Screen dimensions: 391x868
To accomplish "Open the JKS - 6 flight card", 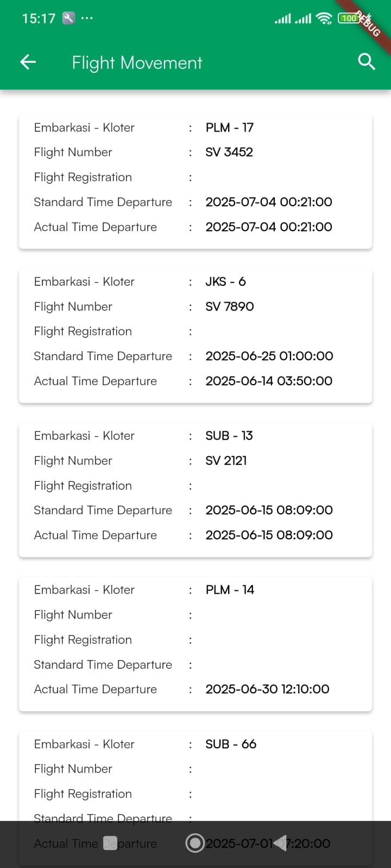I will click(195, 335).
